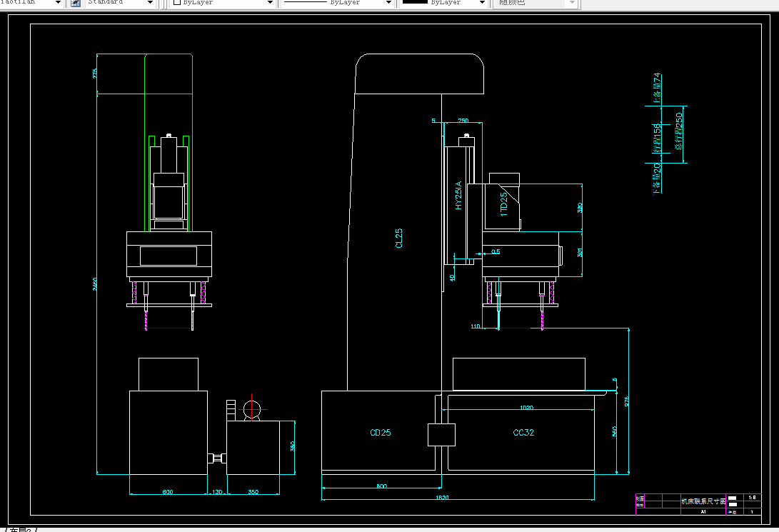The height and width of the screenshot is (532, 779).
Task: Pick the small coupling box between CD25 and CC32
Action: point(442,435)
